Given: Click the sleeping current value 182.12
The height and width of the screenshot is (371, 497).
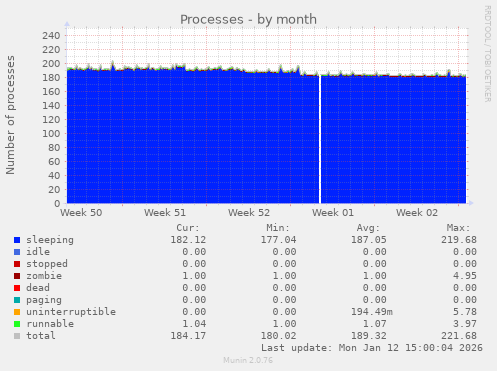Looking at the screenshot, I should click(188, 240).
